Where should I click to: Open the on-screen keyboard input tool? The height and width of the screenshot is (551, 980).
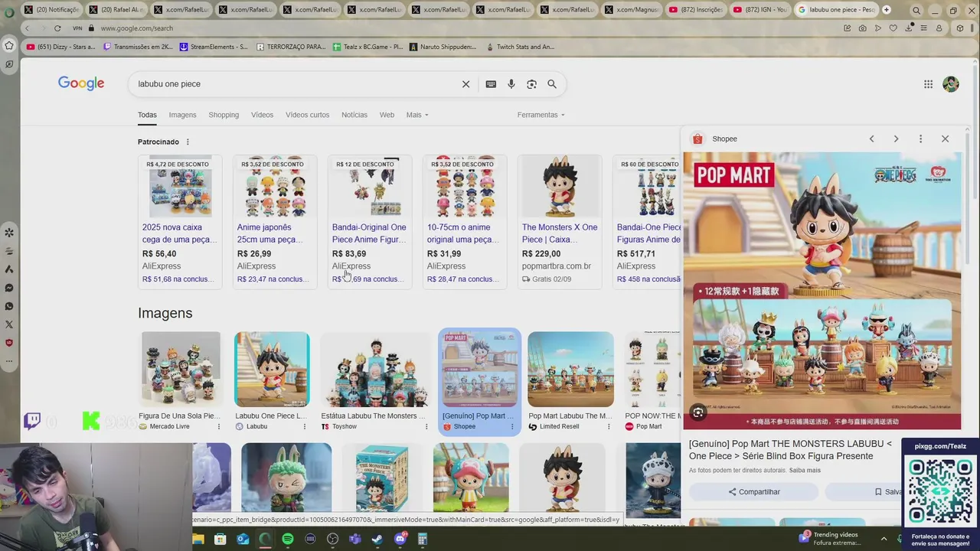491,84
